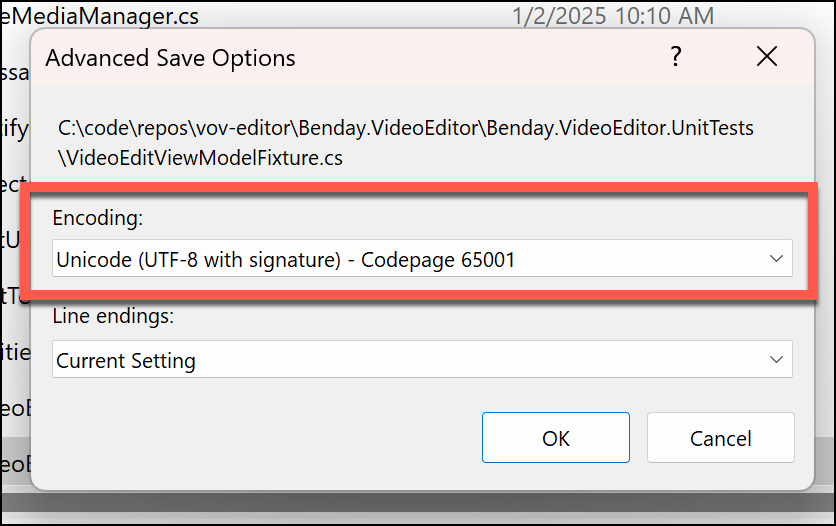Click the question mark help icon
The height and width of the screenshot is (526, 836).
click(x=676, y=56)
